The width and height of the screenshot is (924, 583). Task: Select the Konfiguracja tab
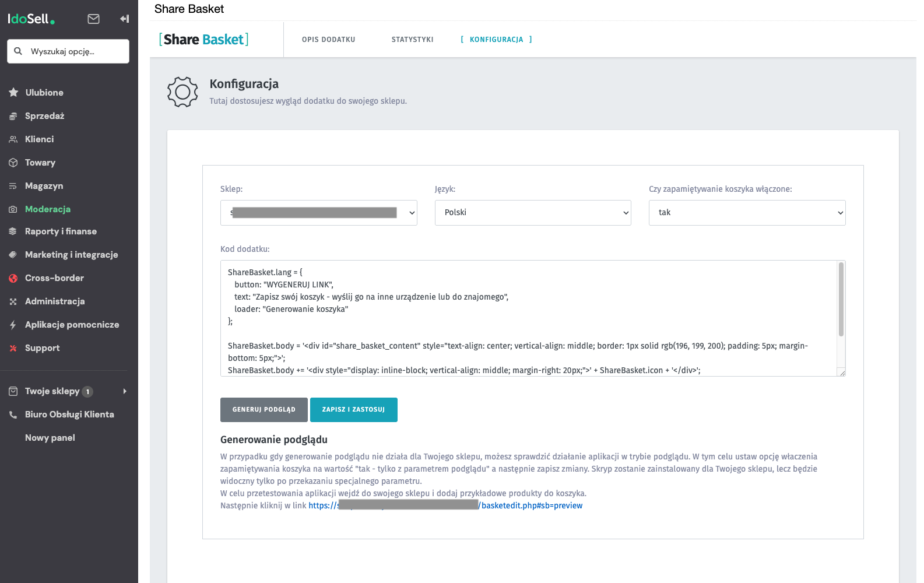pos(496,40)
